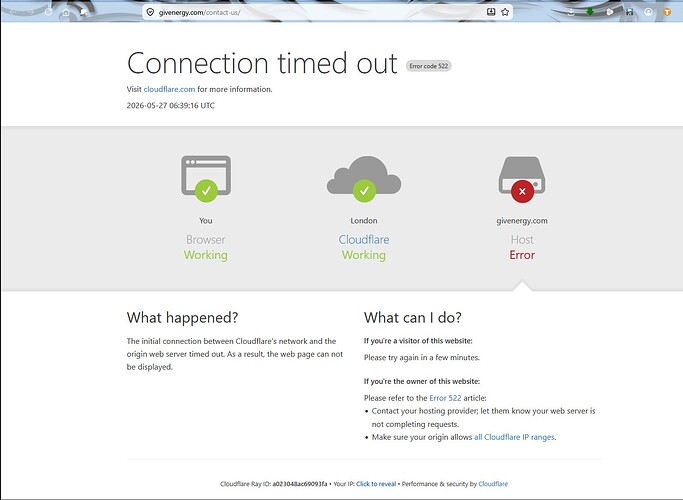Image resolution: width=683 pixels, height=500 pixels.
Task: Click the green down-arrow extension icon
Action: [590, 12]
